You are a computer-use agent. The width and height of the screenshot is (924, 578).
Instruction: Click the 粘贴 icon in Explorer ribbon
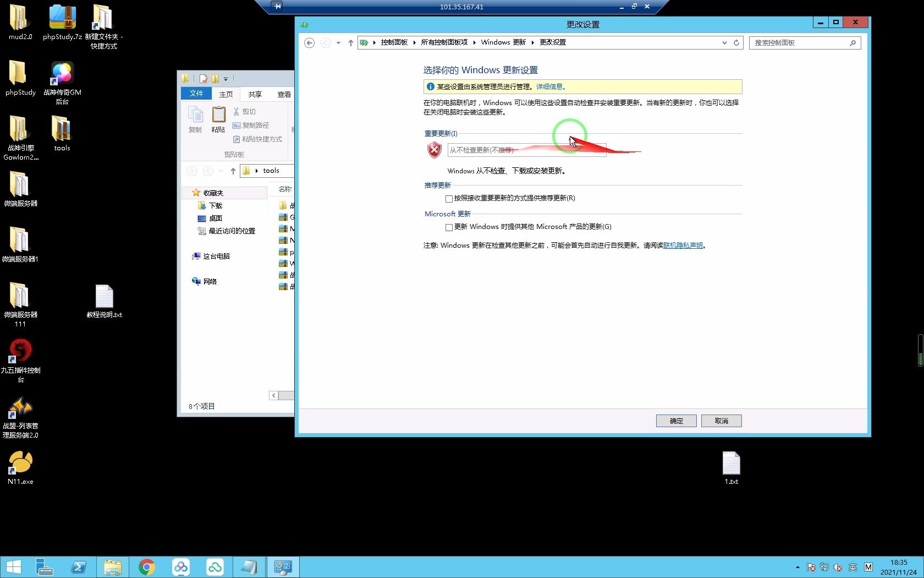(218, 119)
